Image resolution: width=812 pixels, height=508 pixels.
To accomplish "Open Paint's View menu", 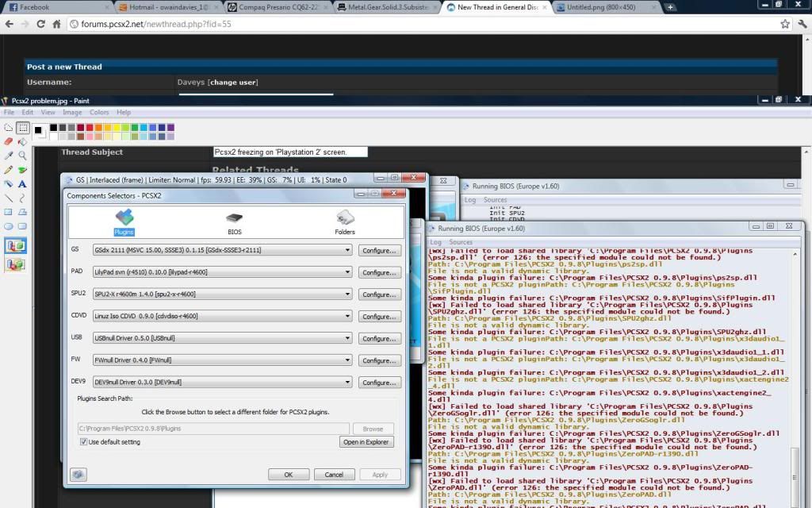I will 48,113.
